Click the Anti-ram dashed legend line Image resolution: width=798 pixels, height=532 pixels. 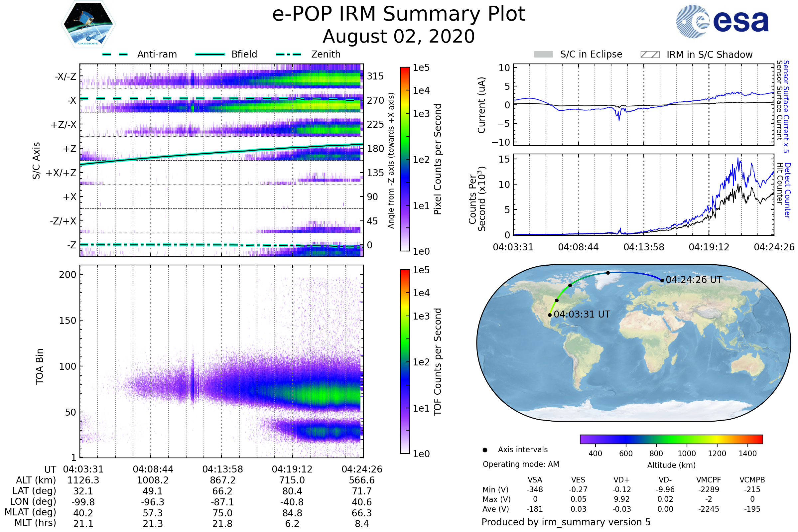click(115, 54)
